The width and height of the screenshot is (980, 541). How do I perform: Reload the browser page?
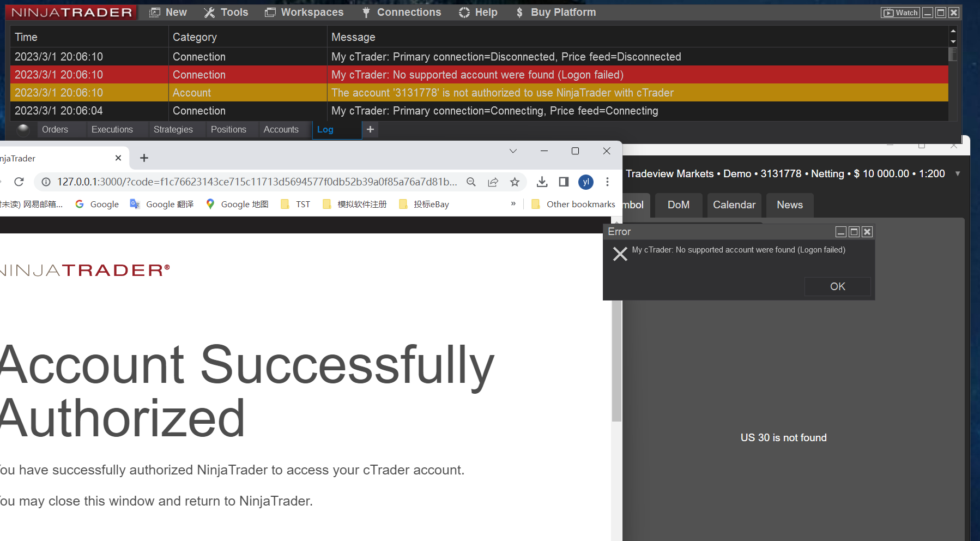[19, 182]
